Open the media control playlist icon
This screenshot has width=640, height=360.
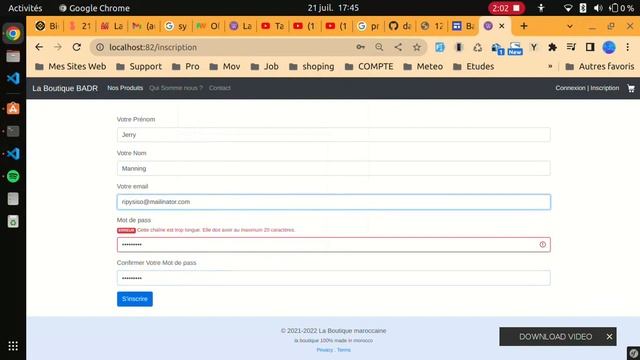571,47
